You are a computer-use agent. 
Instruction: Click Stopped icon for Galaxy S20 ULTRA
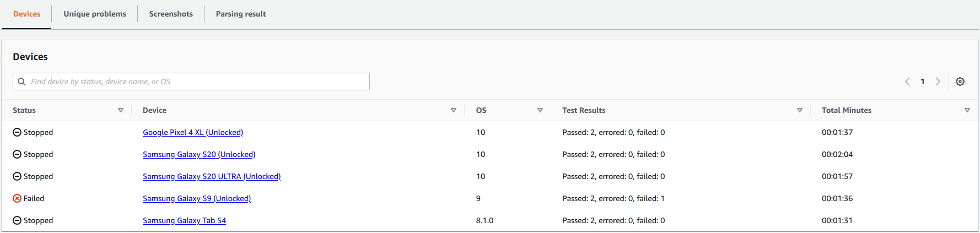pos(17,176)
